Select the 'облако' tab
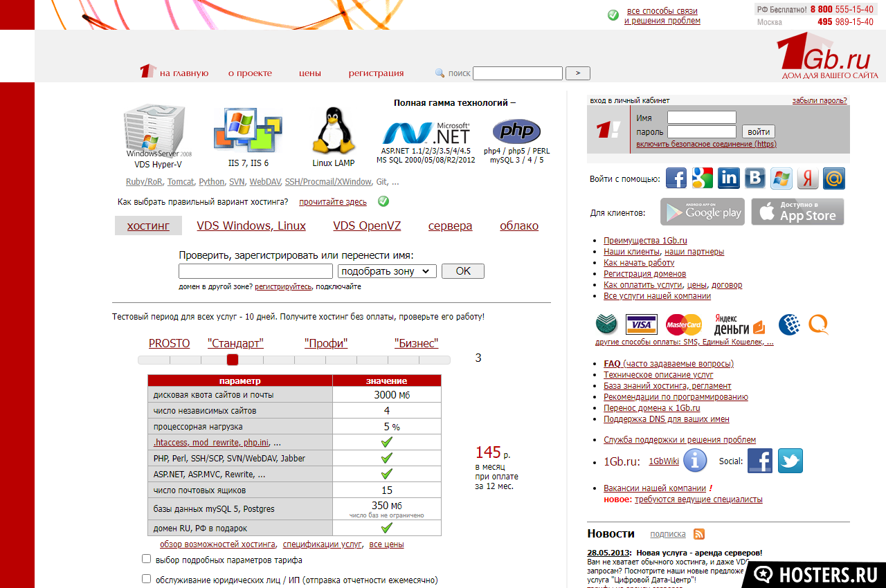The image size is (886, 588). (519, 226)
